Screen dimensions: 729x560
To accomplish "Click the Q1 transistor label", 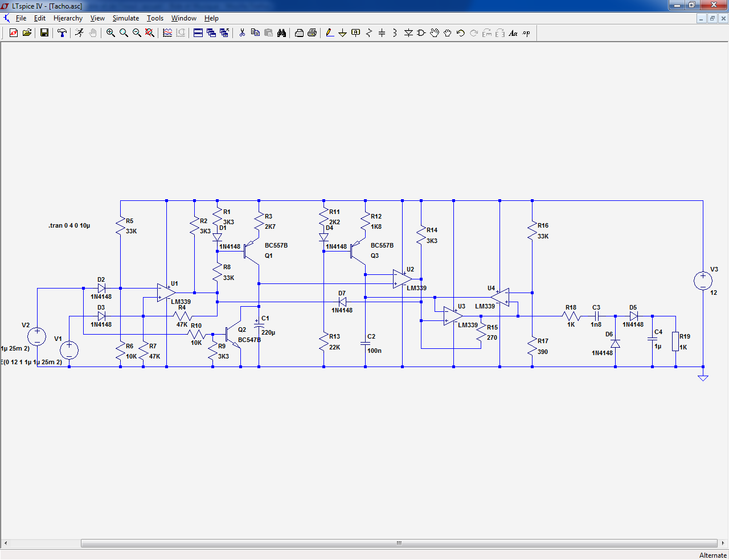I will click(x=269, y=256).
